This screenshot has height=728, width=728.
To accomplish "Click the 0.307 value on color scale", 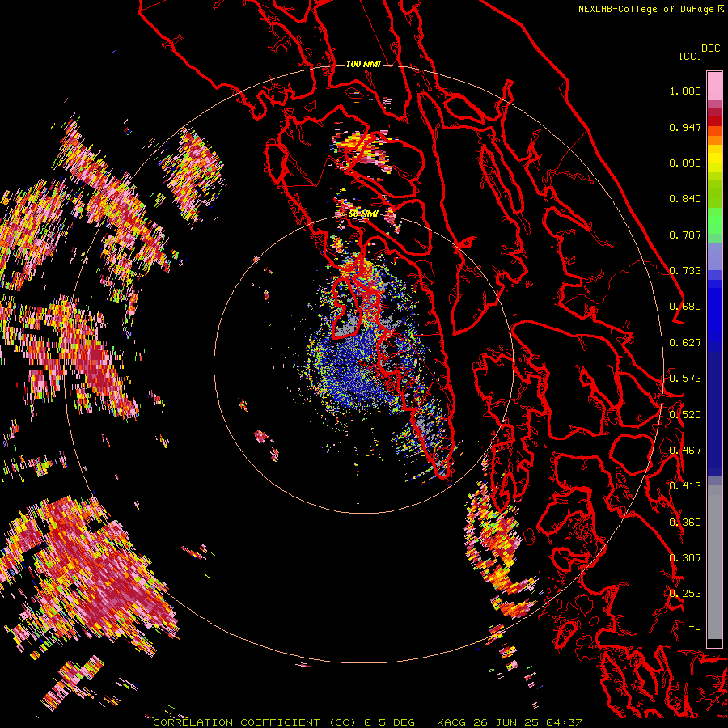I will 685,558.
